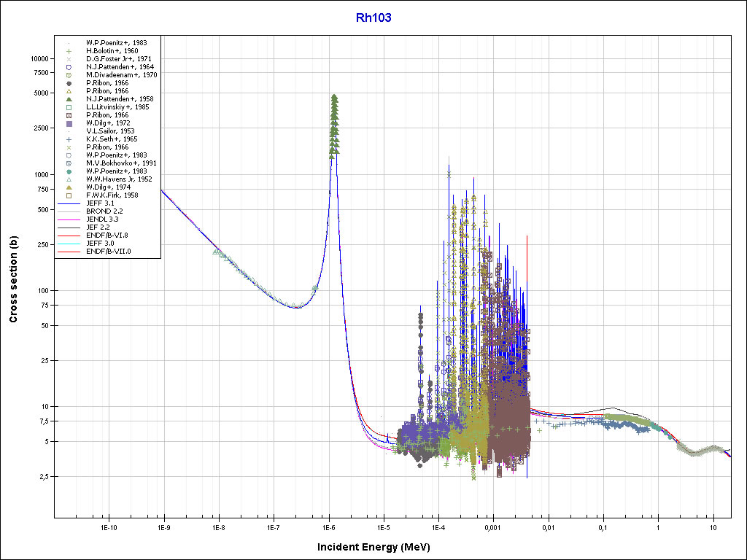Click the Incident Energy (MeV) axis label
This screenshot has height=560, width=747.
[x=373, y=547]
